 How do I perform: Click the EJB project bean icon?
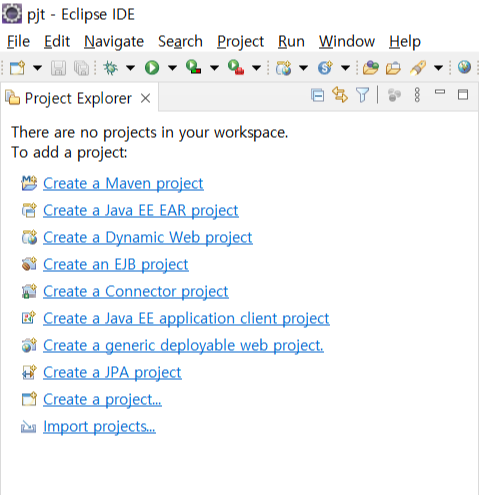pos(29,264)
